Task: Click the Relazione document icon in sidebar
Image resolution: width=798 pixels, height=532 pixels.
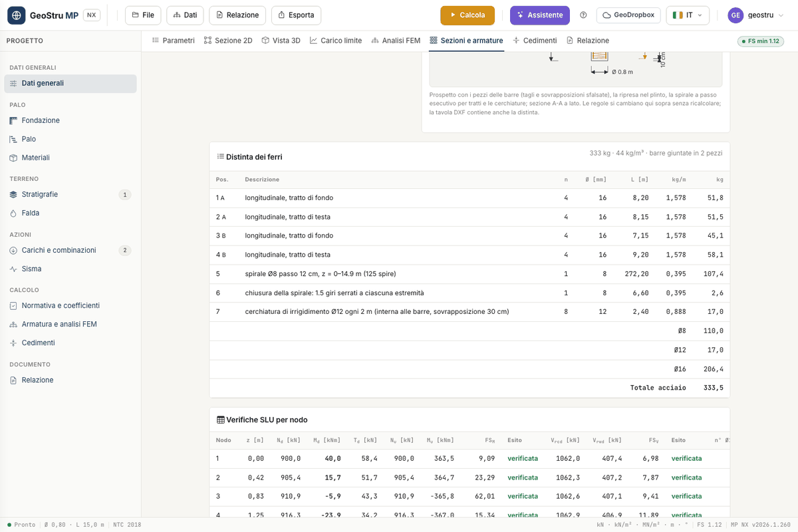Action: pos(13,380)
